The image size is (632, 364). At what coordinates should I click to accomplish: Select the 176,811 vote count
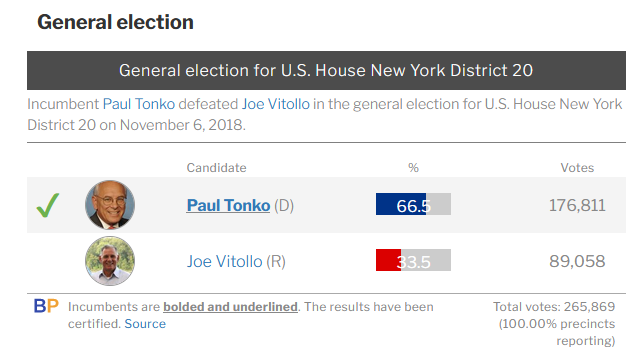(x=577, y=205)
